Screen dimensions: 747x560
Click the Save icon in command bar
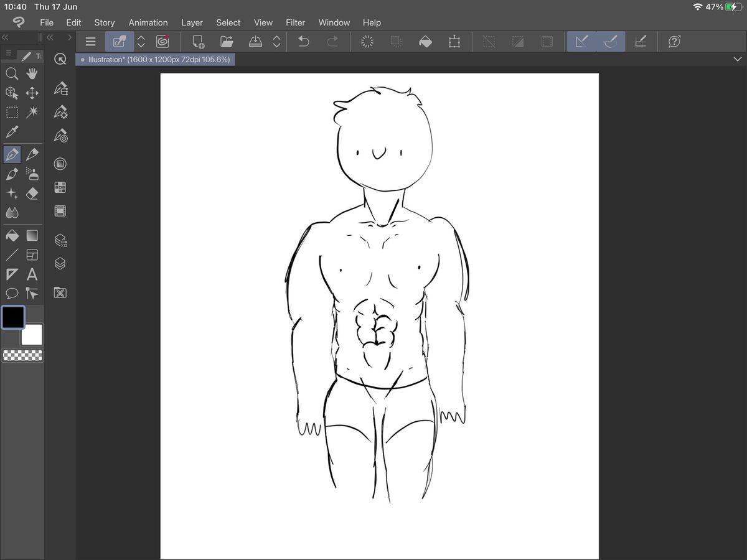256,42
